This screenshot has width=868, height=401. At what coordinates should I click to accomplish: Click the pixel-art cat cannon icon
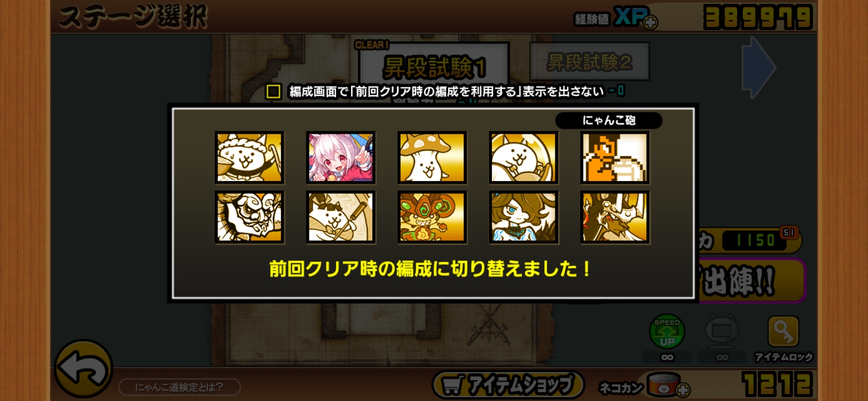[615, 158]
